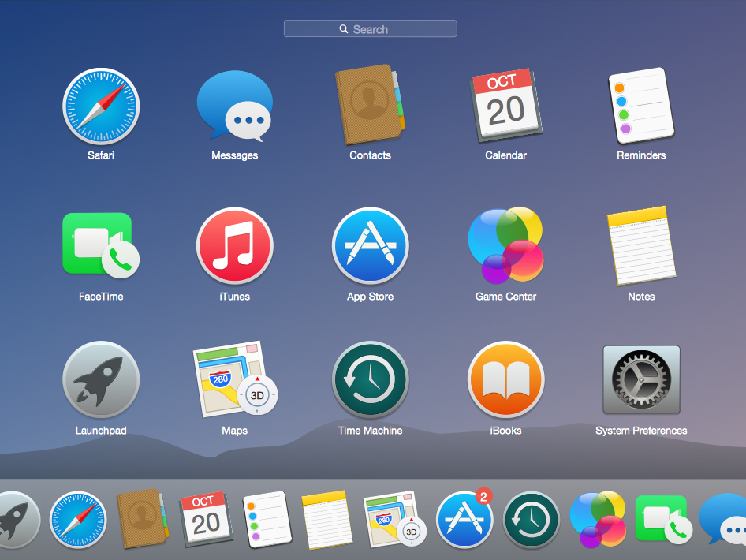
Task: Launch Maps from the Dock
Action: 394,519
